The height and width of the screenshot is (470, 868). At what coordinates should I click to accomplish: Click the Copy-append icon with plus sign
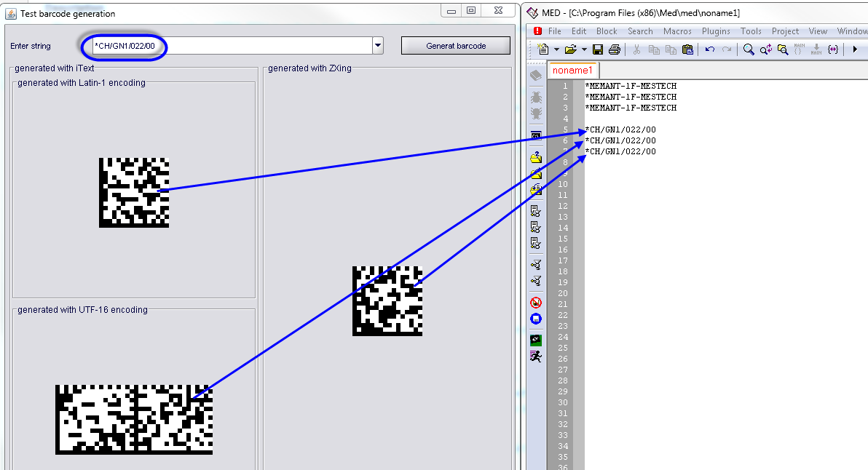(x=671, y=49)
